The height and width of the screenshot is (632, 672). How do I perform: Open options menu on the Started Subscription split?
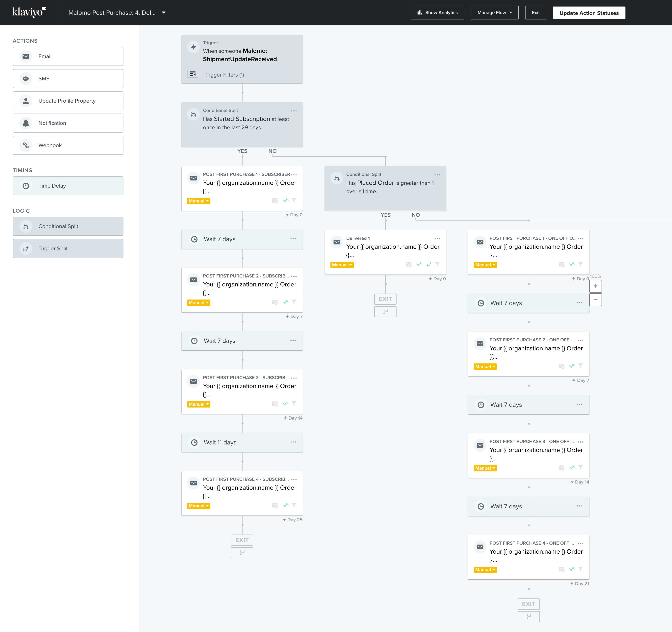[294, 111]
